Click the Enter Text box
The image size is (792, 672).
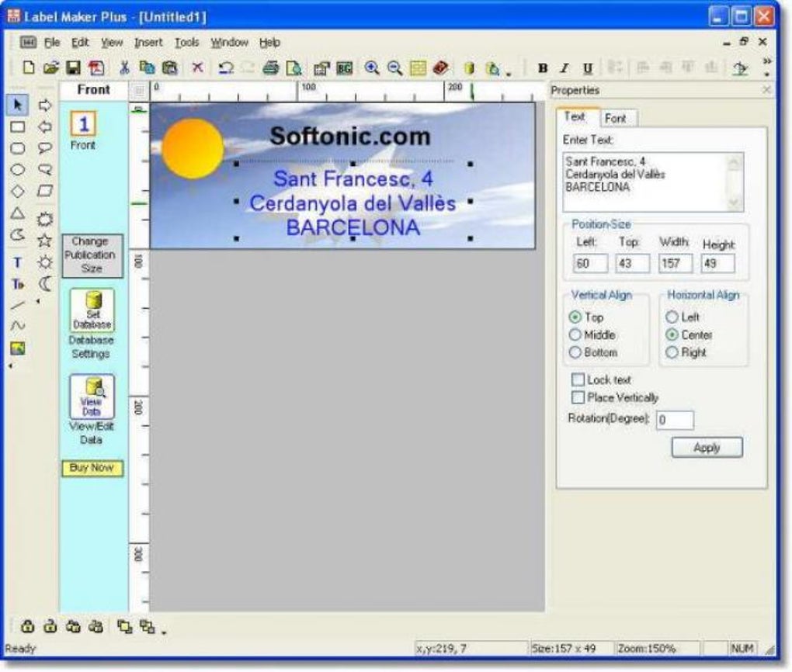653,182
